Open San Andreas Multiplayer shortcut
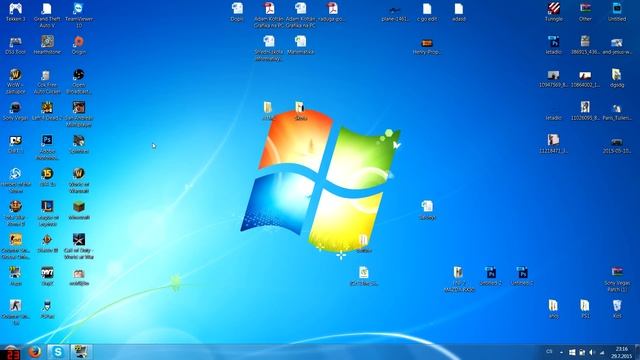Image resolution: width=640 pixels, height=360 pixels. coord(79,114)
